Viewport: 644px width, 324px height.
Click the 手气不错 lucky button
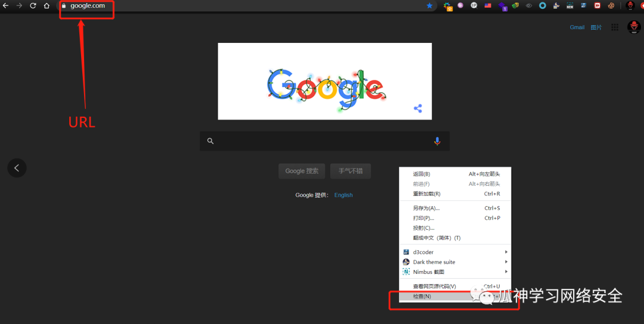[351, 171]
